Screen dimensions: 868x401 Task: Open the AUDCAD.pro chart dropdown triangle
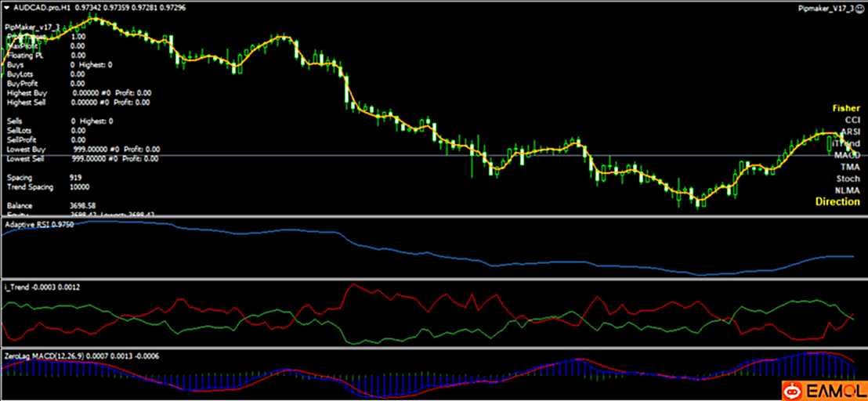tap(6, 5)
